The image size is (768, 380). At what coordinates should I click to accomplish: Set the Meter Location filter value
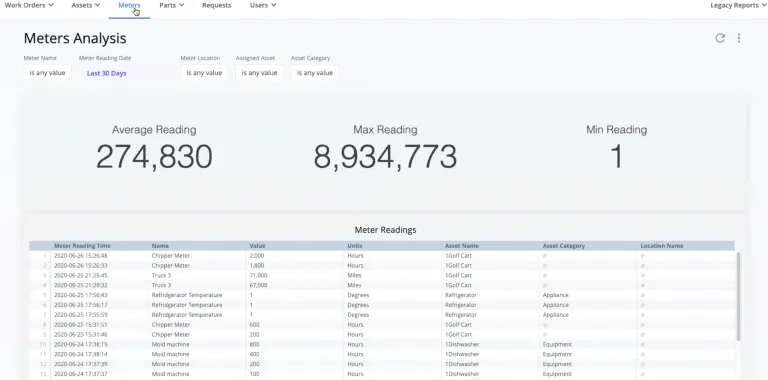click(204, 73)
